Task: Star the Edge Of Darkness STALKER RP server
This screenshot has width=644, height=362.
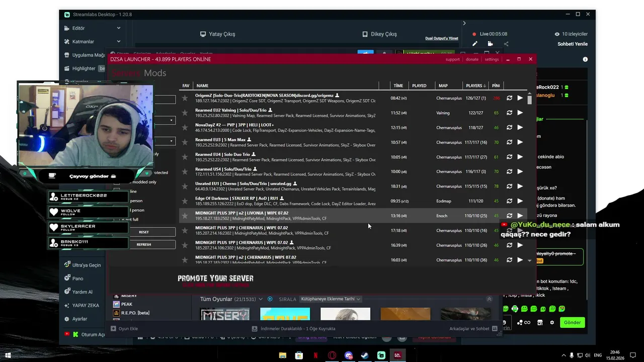Action: [185, 201]
